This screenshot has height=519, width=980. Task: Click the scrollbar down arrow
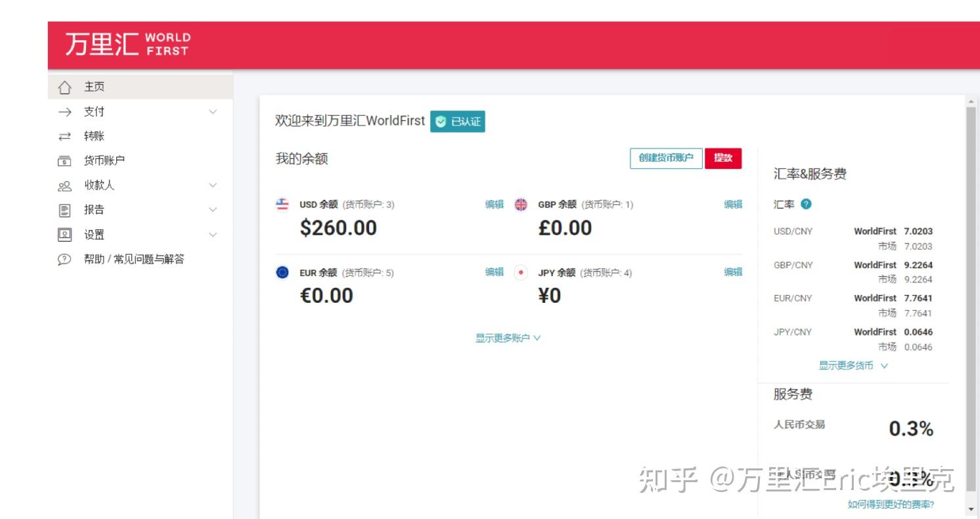[971, 510]
